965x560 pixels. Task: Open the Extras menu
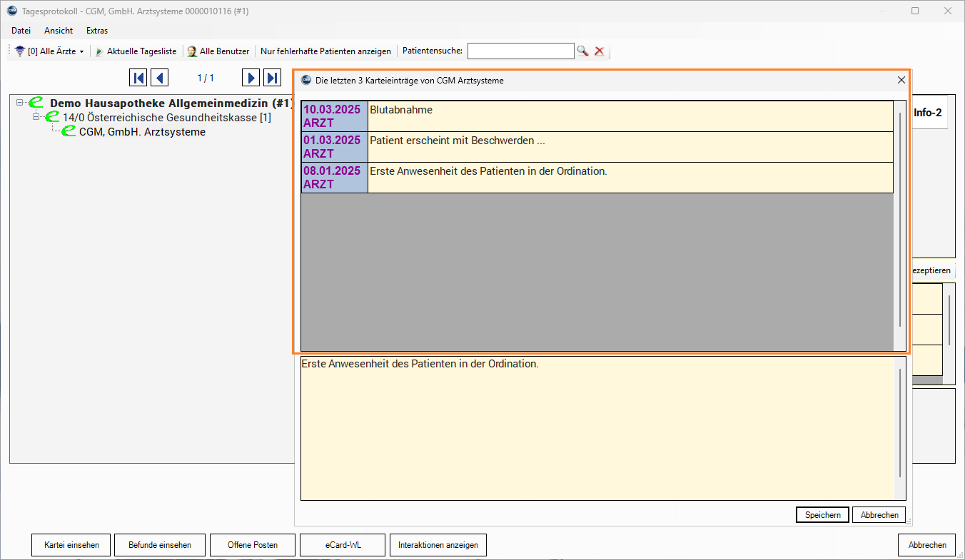coord(97,31)
